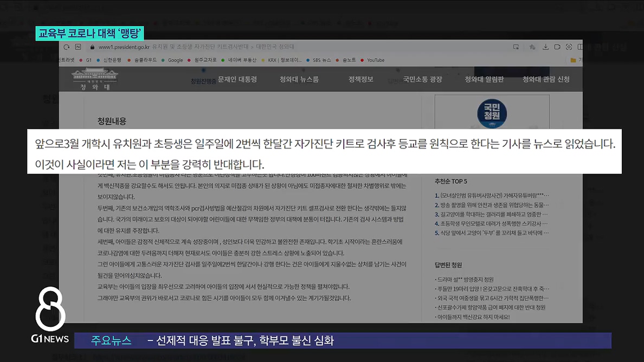Click the 국민청원 banner image
This screenshot has width=644, height=362.
pyautogui.click(x=492, y=113)
